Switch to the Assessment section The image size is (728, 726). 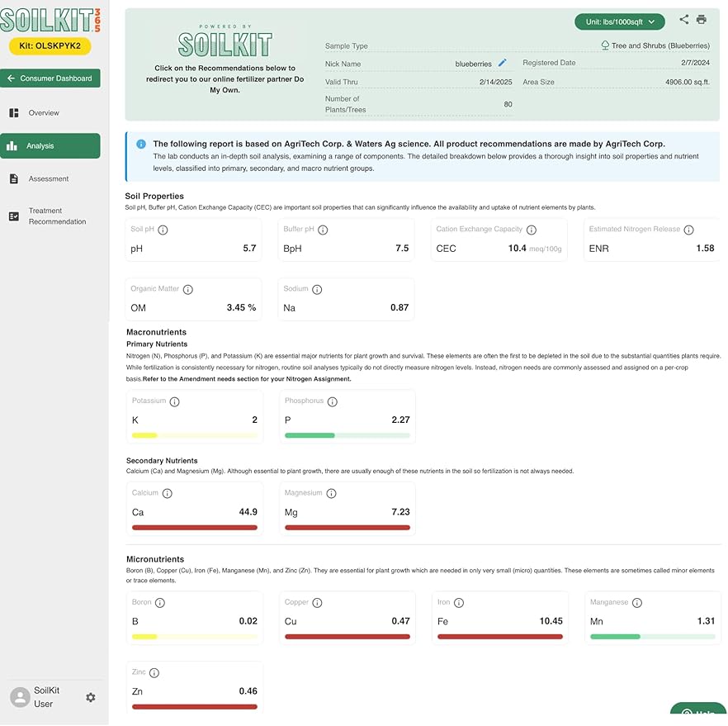point(50,178)
